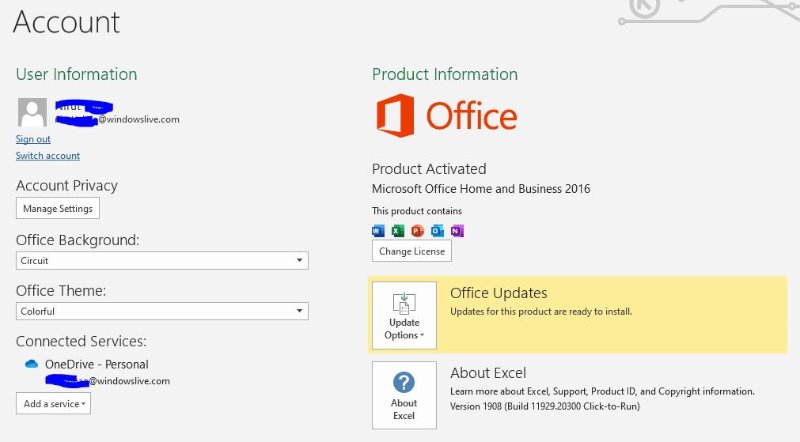The width and height of the screenshot is (800, 442).
Task: Open the Office Theme dropdown
Action: 162,311
